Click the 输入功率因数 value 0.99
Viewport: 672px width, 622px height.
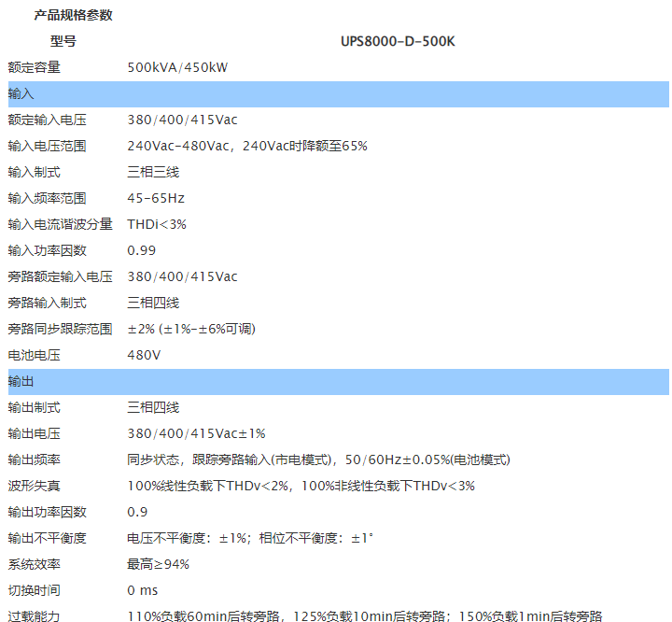tap(142, 250)
